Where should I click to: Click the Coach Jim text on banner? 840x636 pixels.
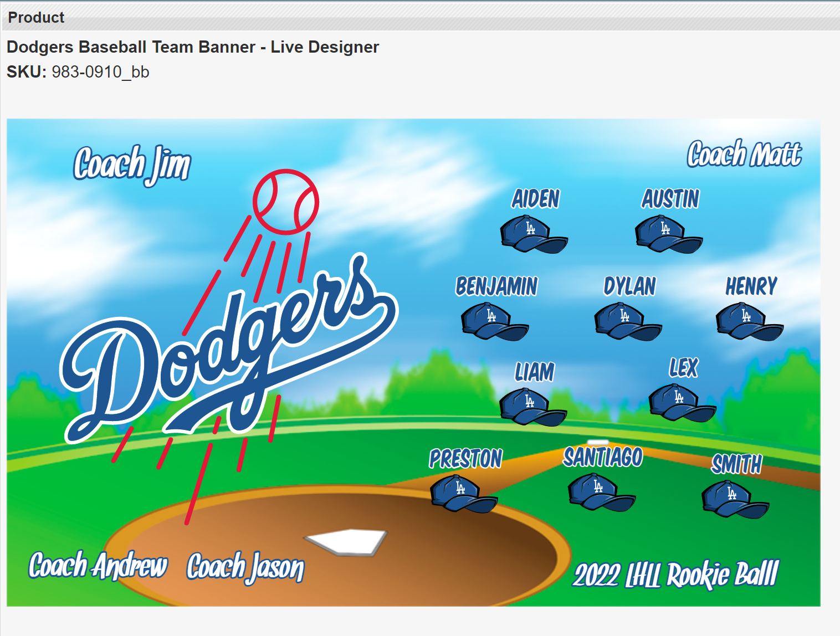click(x=132, y=165)
